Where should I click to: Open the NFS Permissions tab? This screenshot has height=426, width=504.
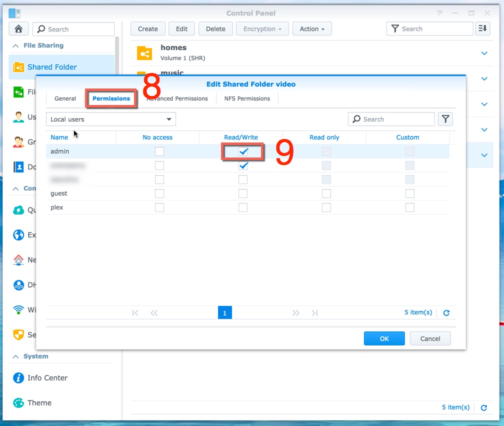[247, 98]
